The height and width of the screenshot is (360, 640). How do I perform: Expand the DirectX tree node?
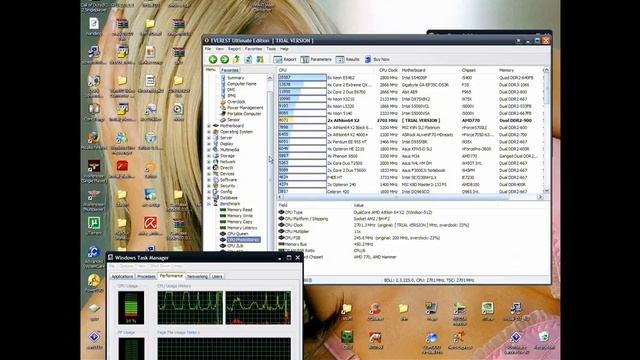209,168
